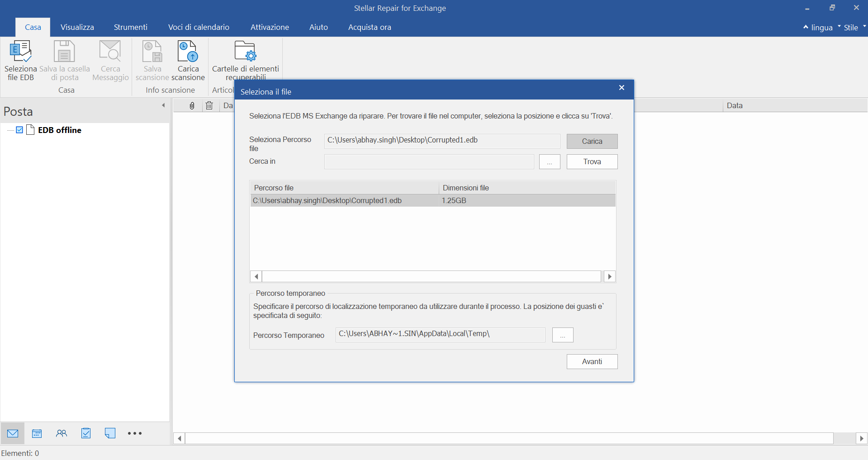Screen dimensions: 868x460
Task: Click Seleziona file EDB icon
Action: [x=20, y=51]
